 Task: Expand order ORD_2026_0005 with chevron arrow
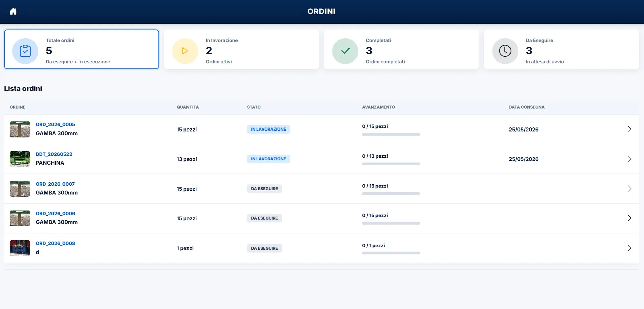pos(629,129)
